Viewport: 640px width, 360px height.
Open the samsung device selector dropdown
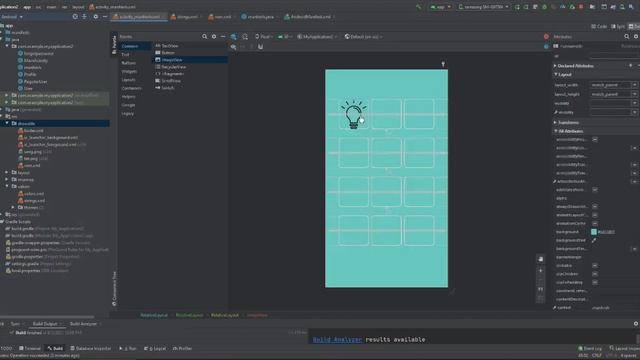click(x=484, y=7)
